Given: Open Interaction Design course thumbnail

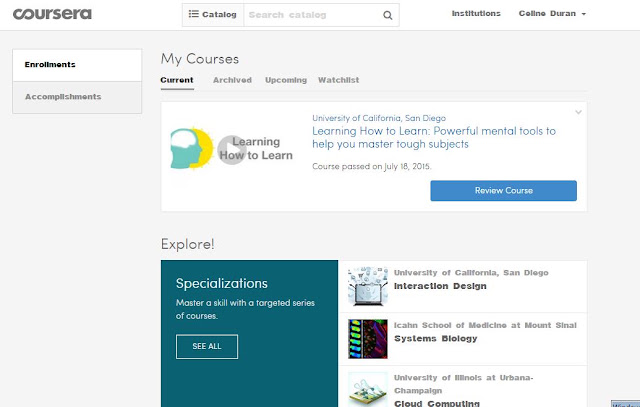Looking at the screenshot, I should click(x=368, y=287).
